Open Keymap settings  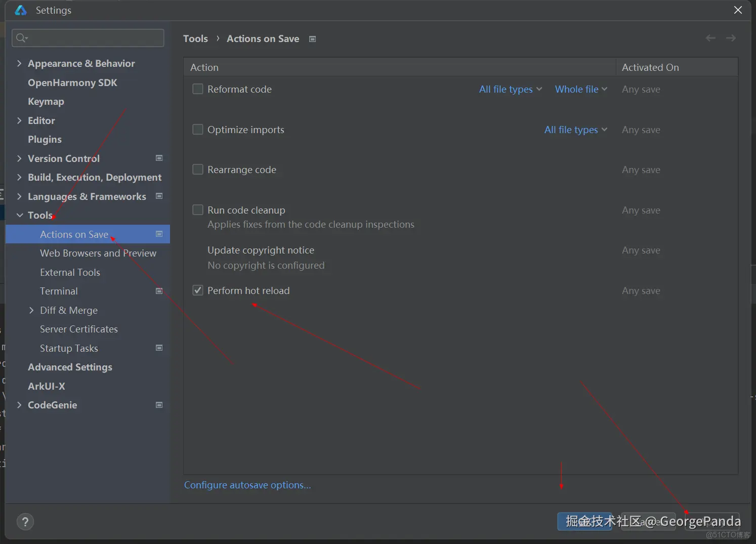point(46,101)
